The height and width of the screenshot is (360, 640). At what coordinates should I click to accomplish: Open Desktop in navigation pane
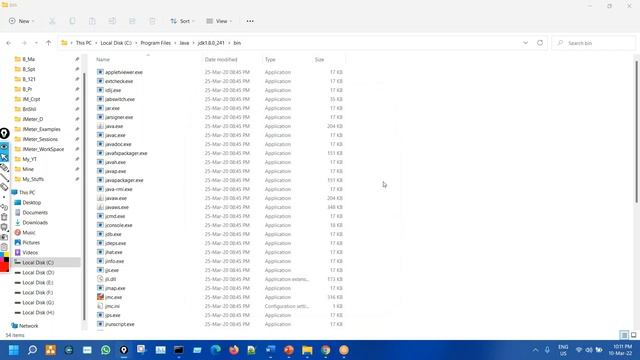point(31,202)
